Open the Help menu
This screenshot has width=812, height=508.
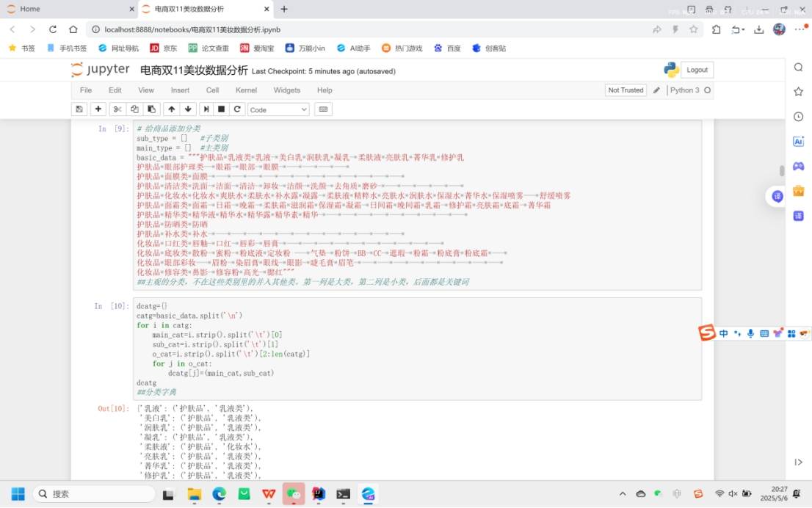point(325,90)
